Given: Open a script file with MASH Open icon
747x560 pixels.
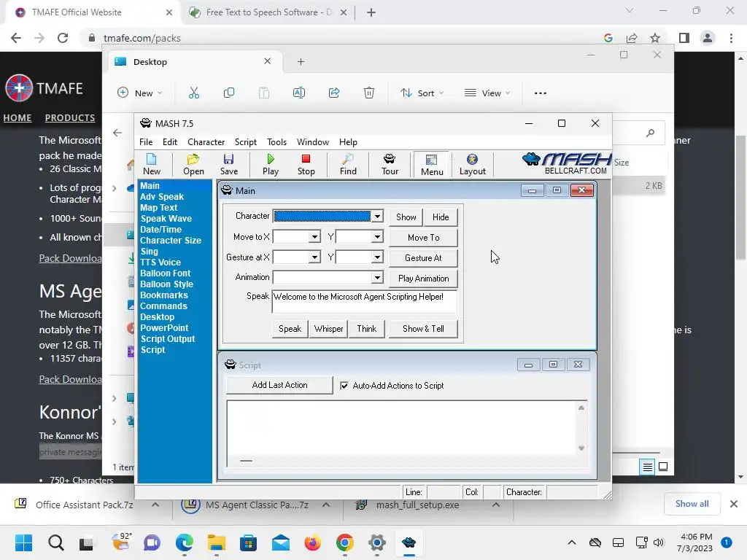Looking at the screenshot, I should (193, 164).
